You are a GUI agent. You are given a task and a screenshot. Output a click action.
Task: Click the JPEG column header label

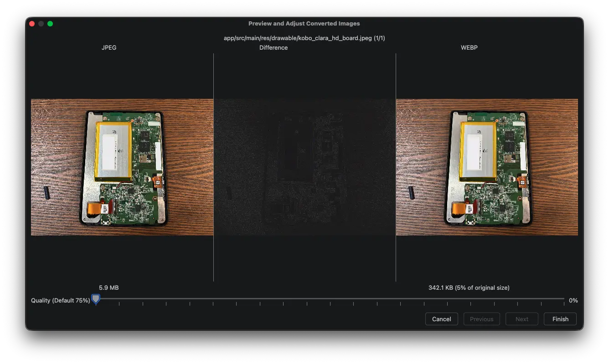click(109, 47)
